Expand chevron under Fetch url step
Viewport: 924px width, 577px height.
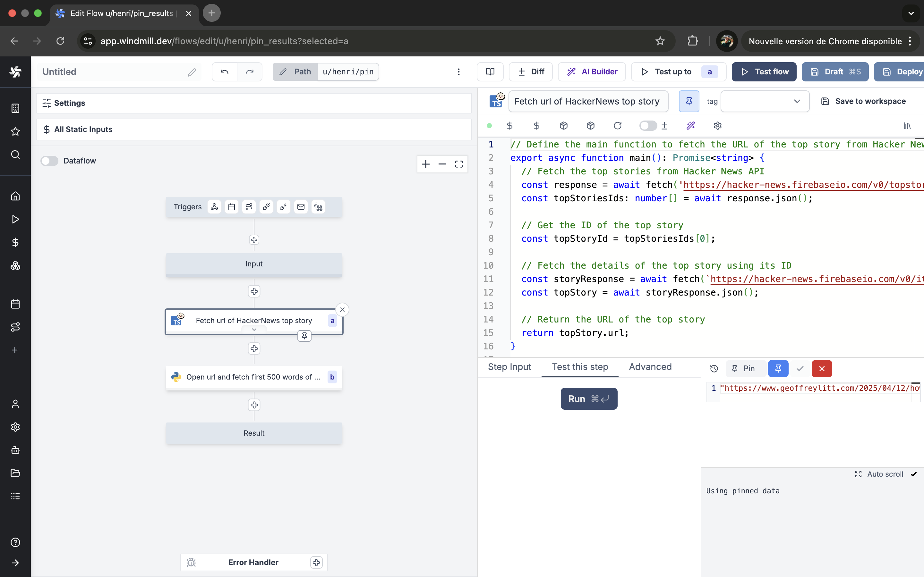254,330
